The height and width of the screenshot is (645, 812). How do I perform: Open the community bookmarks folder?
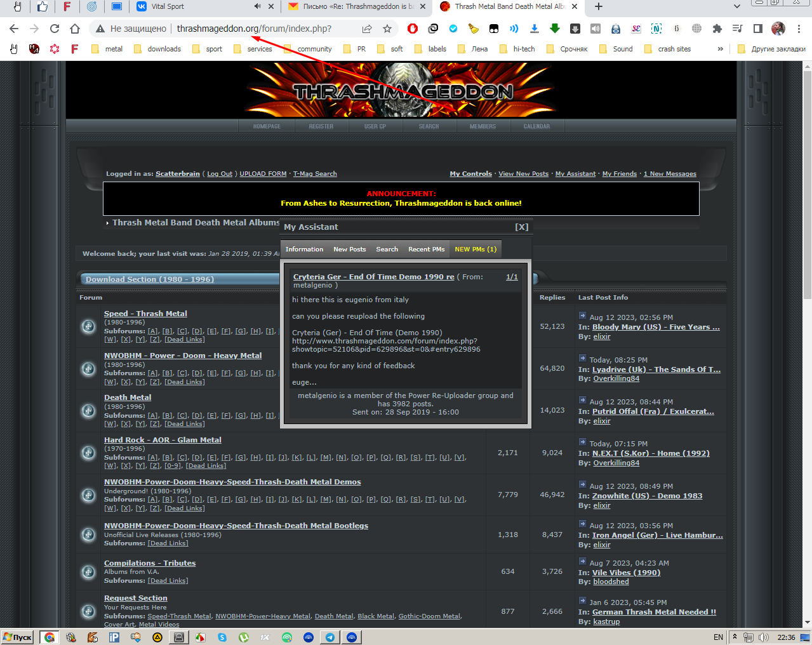coord(308,49)
